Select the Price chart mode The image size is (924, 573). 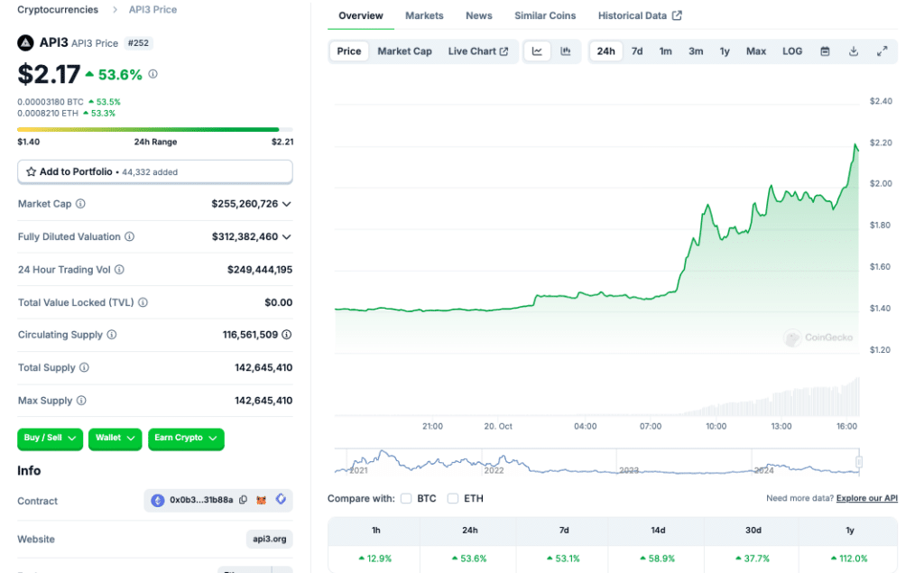pos(349,51)
